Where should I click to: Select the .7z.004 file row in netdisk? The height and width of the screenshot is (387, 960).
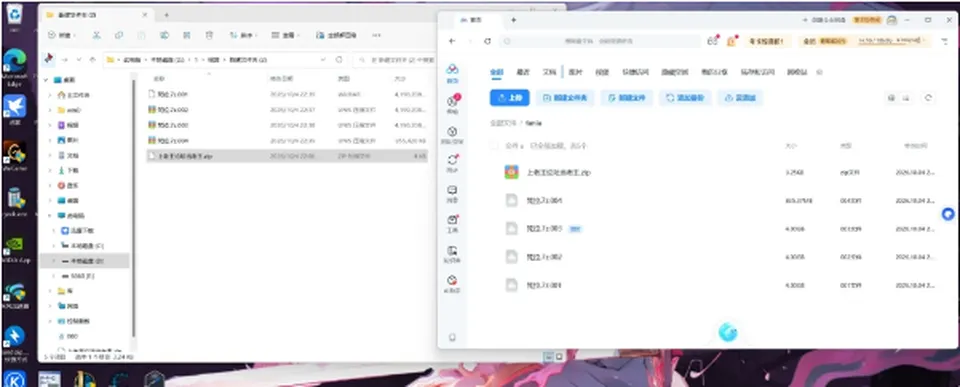712,201
